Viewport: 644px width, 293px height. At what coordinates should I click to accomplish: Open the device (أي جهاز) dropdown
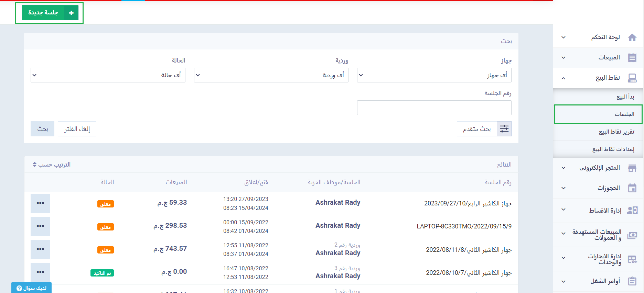pyautogui.click(x=434, y=75)
